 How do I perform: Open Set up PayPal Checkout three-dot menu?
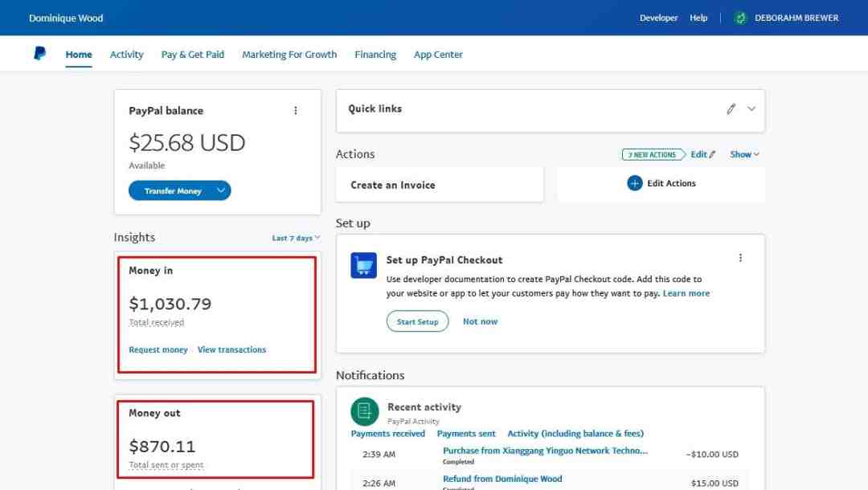[x=741, y=258]
